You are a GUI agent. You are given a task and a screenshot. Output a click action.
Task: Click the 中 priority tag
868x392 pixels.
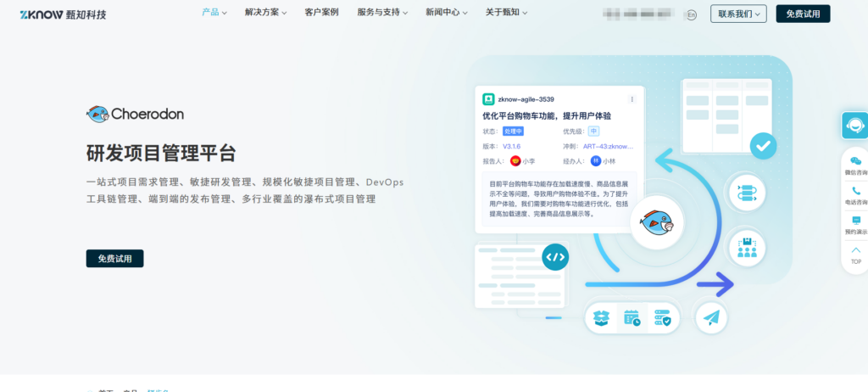[593, 132]
